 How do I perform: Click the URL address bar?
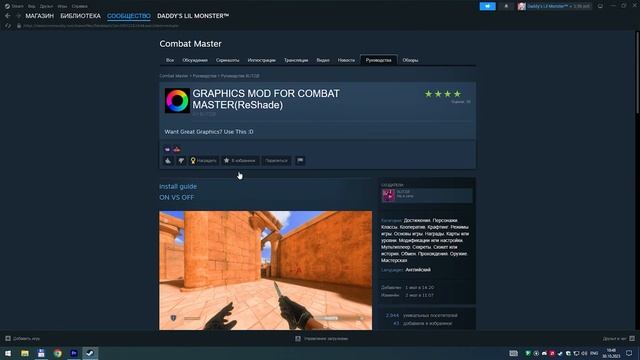coord(101,26)
